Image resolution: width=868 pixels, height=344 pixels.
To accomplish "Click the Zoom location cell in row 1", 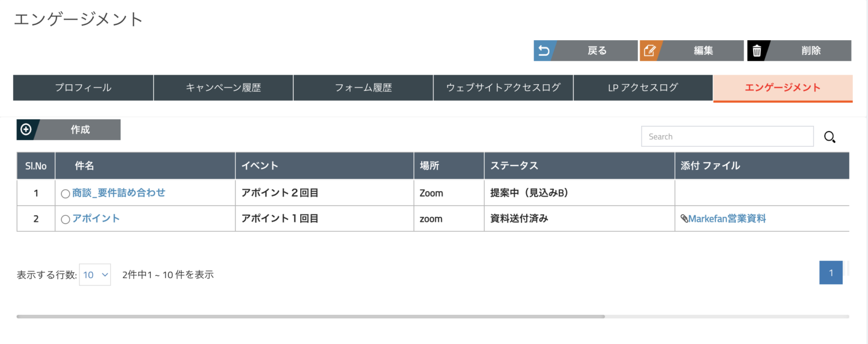I will tap(449, 193).
